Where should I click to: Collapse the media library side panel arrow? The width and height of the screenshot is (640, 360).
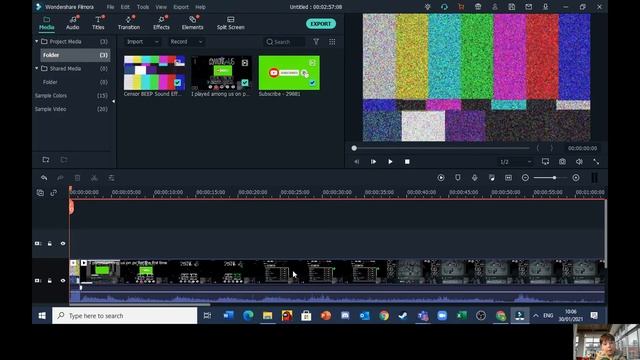[113, 101]
